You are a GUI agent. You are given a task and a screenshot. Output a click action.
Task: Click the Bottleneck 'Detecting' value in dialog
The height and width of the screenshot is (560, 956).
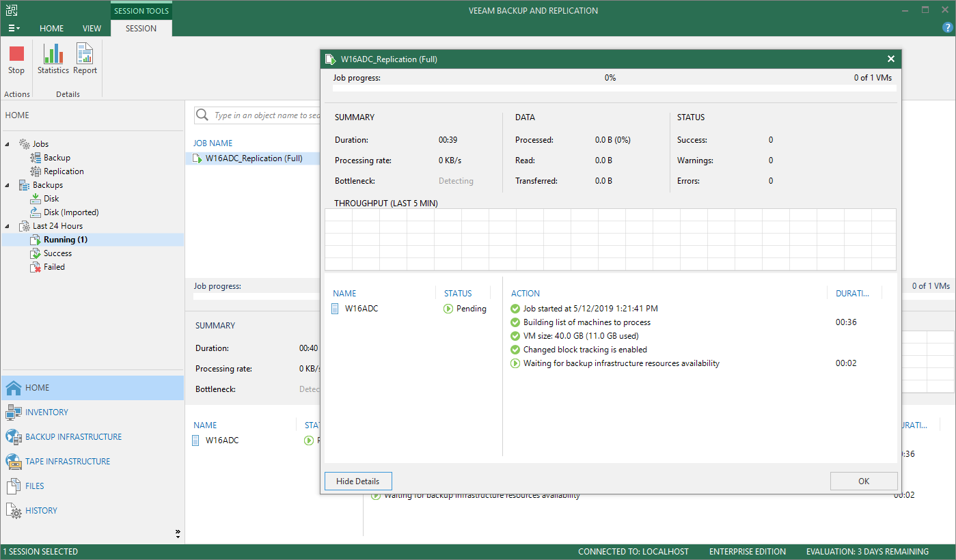456,181
